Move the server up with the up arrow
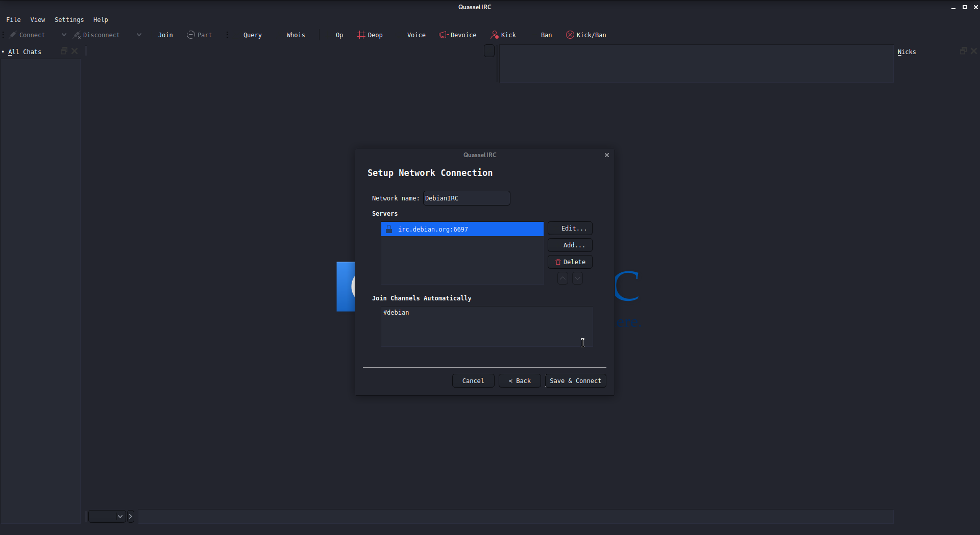 (562, 278)
